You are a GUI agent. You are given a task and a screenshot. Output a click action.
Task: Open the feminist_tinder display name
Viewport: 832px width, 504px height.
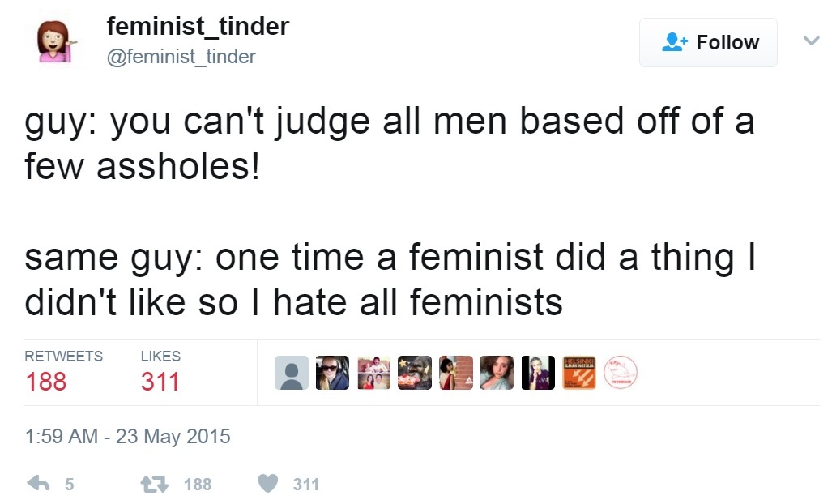(x=198, y=27)
